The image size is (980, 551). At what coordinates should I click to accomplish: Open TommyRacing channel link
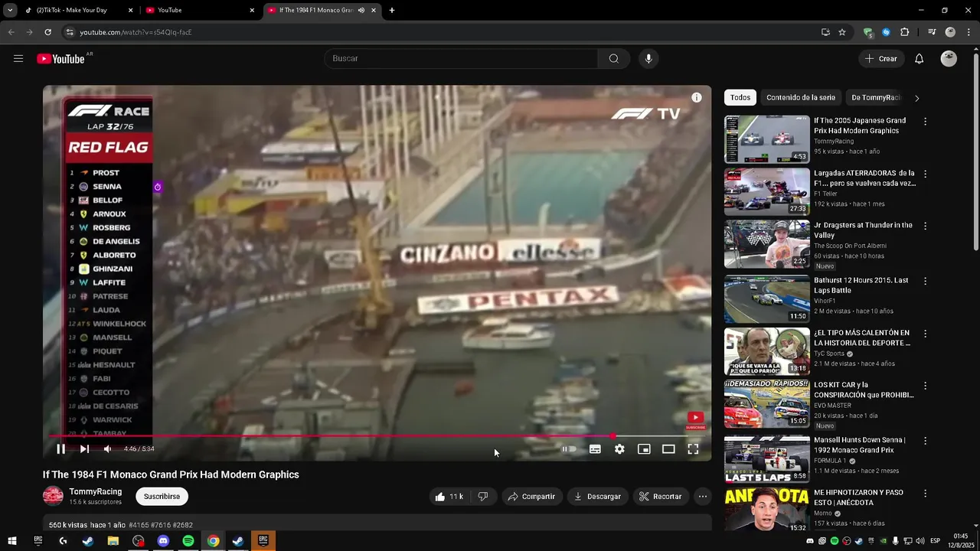coord(96,491)
